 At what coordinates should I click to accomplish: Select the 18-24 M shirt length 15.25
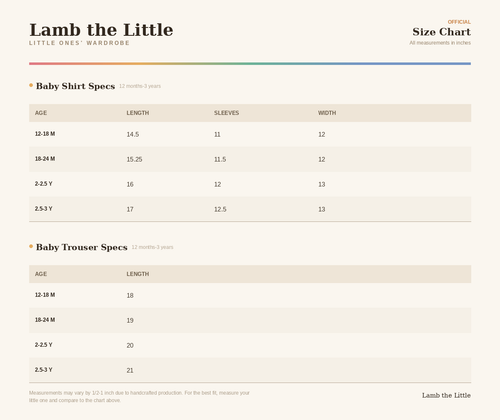(x=134, y=159)
